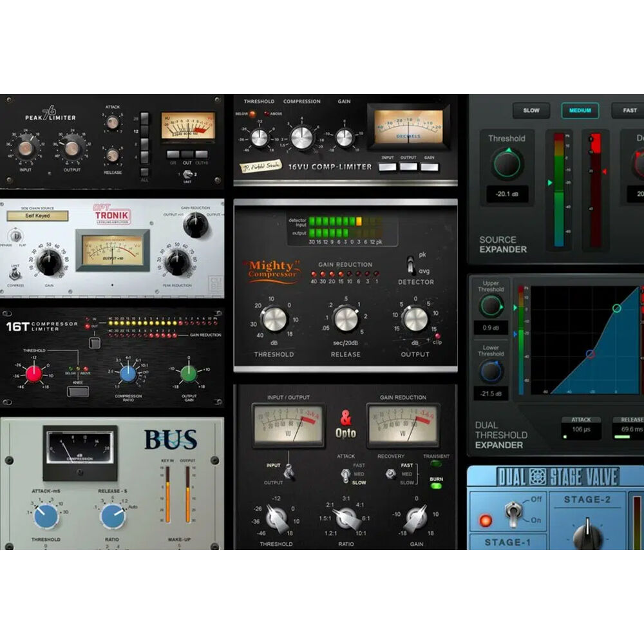This screenshot has width=644, height=644.
Task: Click the Source Expander Threshold knob
Action: tap(507, 164)
